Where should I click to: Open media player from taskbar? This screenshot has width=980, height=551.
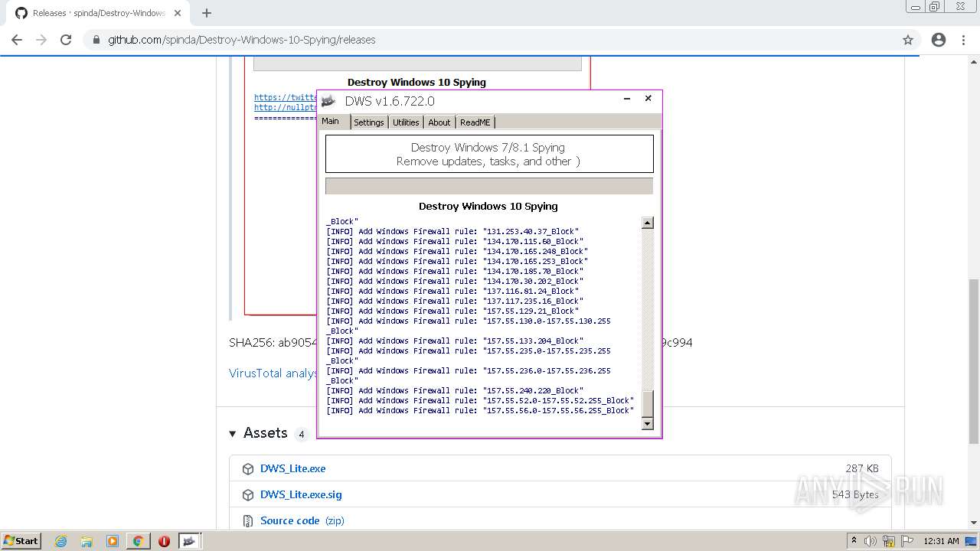point(113,541)
